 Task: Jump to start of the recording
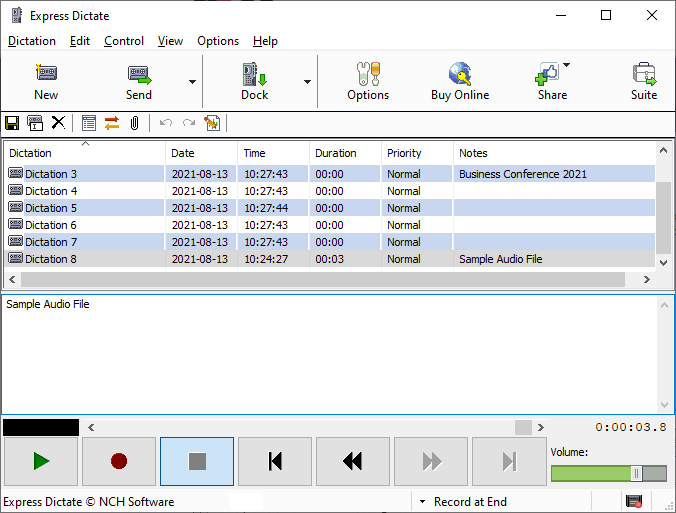[x=275, y=461]
